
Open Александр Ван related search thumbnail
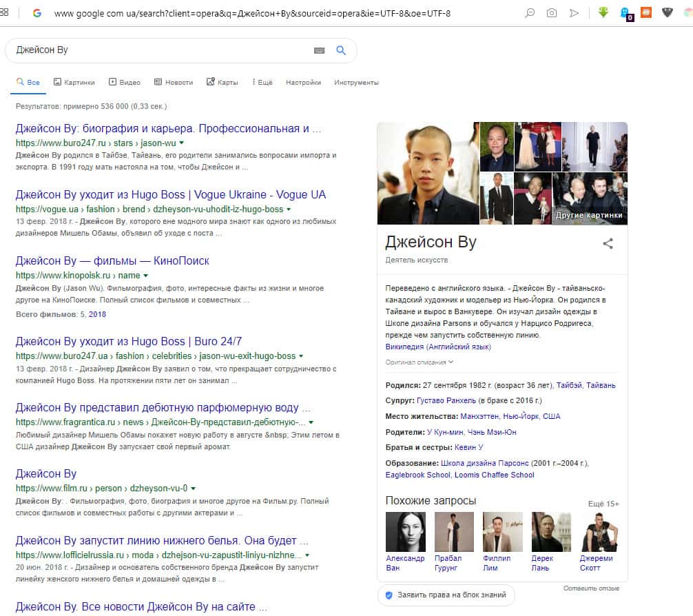[x=405, y=532]
